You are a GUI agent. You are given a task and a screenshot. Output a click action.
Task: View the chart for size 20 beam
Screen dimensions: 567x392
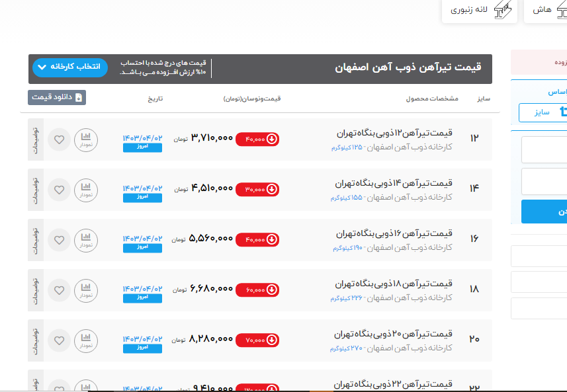(85, 340)
